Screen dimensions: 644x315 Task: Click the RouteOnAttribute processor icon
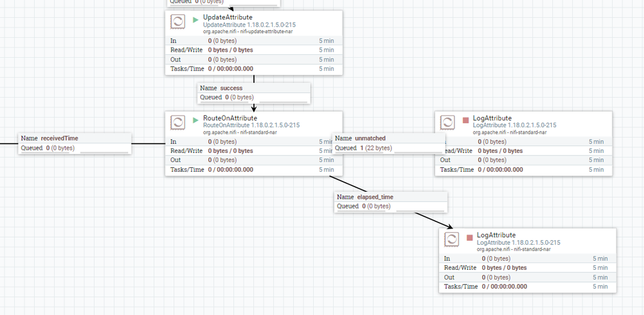click(x=178, y=122)
